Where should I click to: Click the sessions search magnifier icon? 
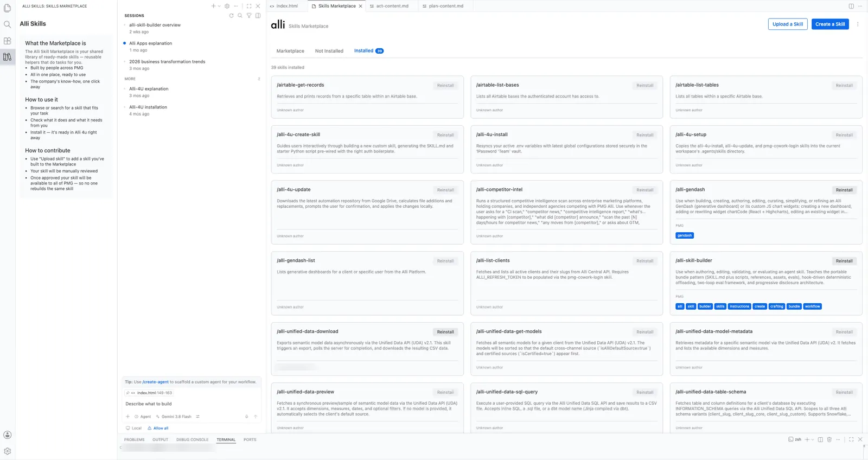click(x=240, y=16)
